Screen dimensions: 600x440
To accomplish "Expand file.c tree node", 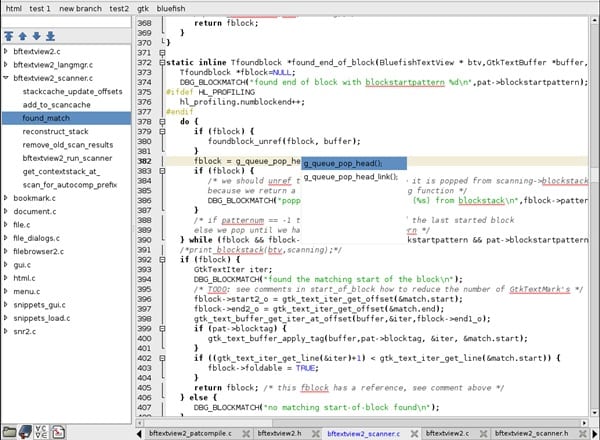I will [x=6, y=225].
